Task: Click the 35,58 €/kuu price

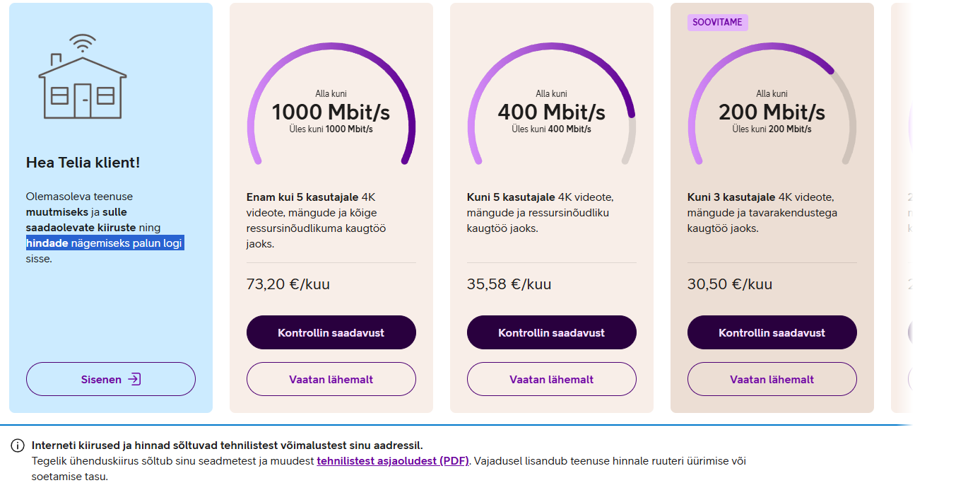Action: (x=509, y=284)
